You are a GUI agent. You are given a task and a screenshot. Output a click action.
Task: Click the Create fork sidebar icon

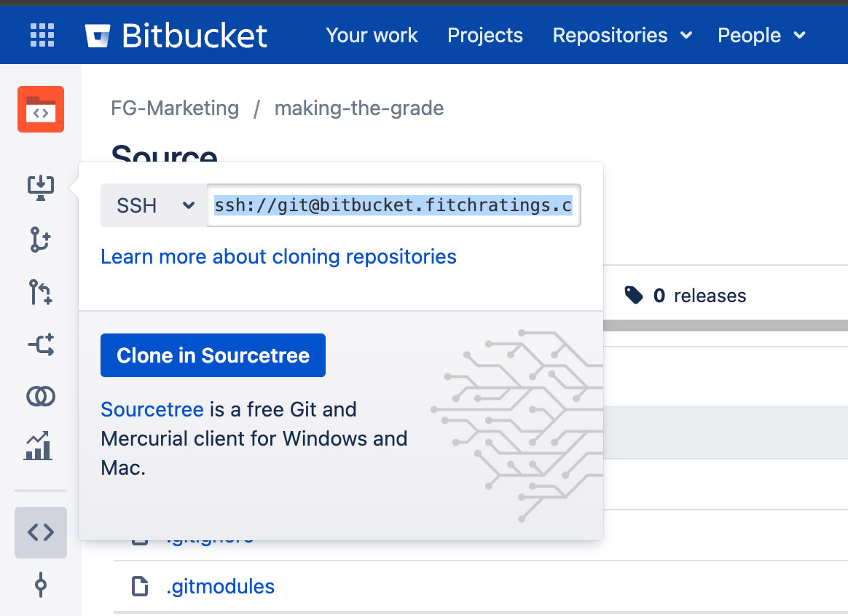tap(41, 344)
